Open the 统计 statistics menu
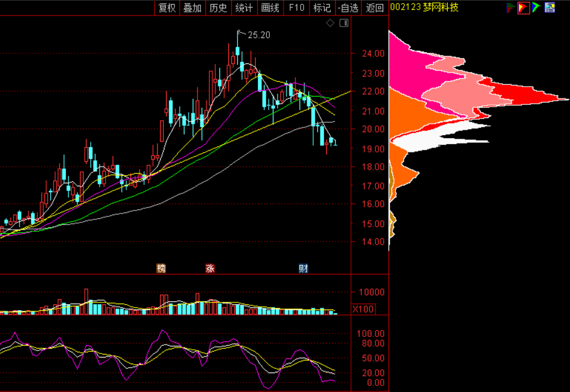This screenshot has width=570, height=392. pyautogui.click(x=244, y=8)
